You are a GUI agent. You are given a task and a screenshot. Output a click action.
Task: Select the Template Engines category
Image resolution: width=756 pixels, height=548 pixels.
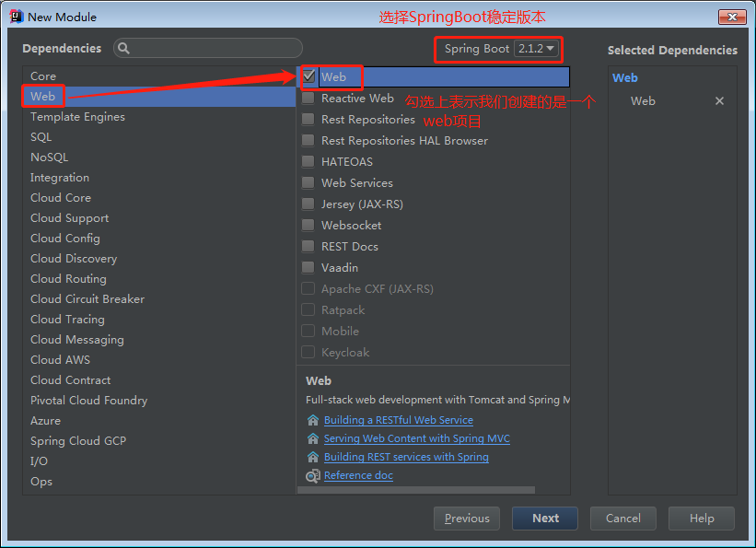[x=77, y=117]
